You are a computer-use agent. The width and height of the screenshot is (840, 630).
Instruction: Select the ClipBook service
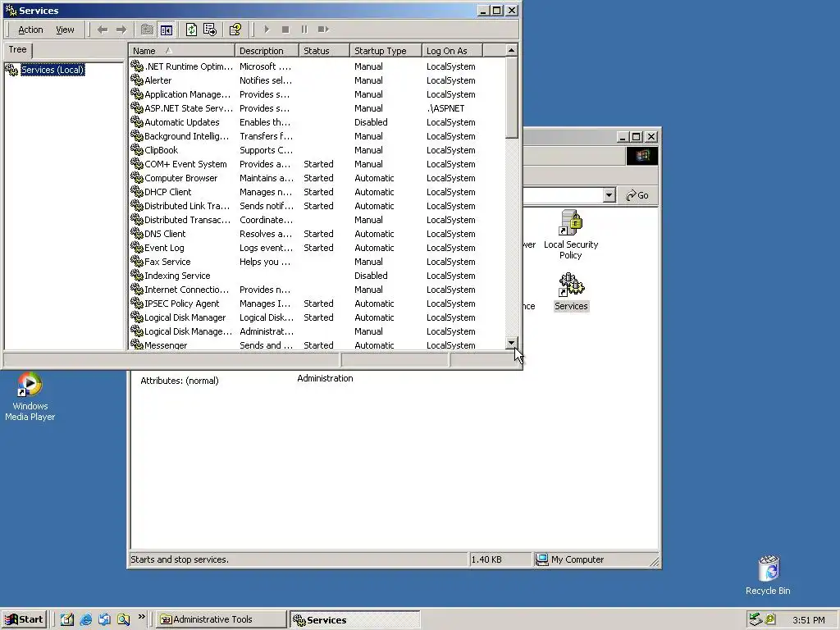click(162, 150)
